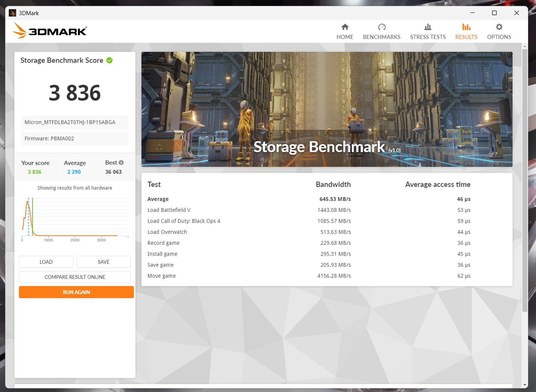The image size is (536, 392).
Task: Click the 3DMark logo
Action: [x=50, y=31]
